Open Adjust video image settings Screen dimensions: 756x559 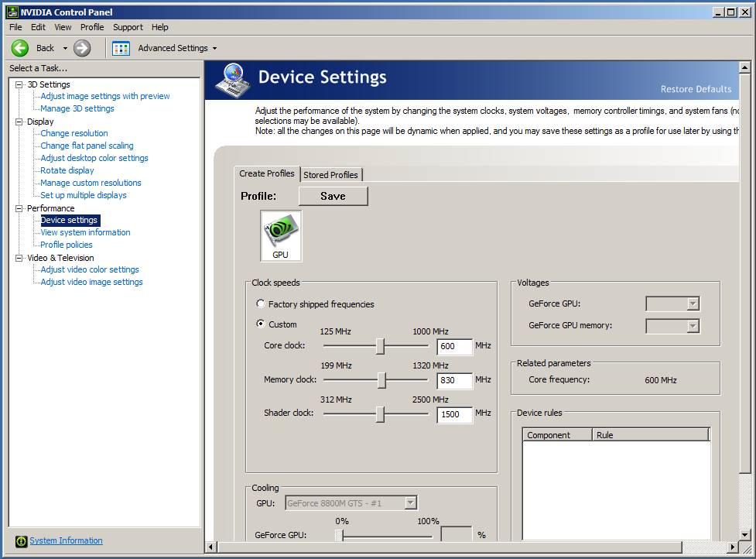91,282
